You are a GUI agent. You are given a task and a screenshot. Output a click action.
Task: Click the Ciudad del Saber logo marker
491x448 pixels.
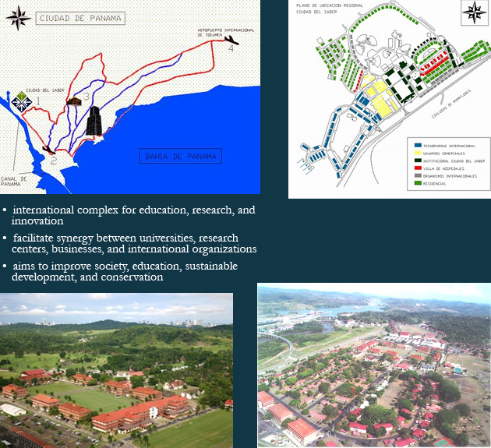20,102
